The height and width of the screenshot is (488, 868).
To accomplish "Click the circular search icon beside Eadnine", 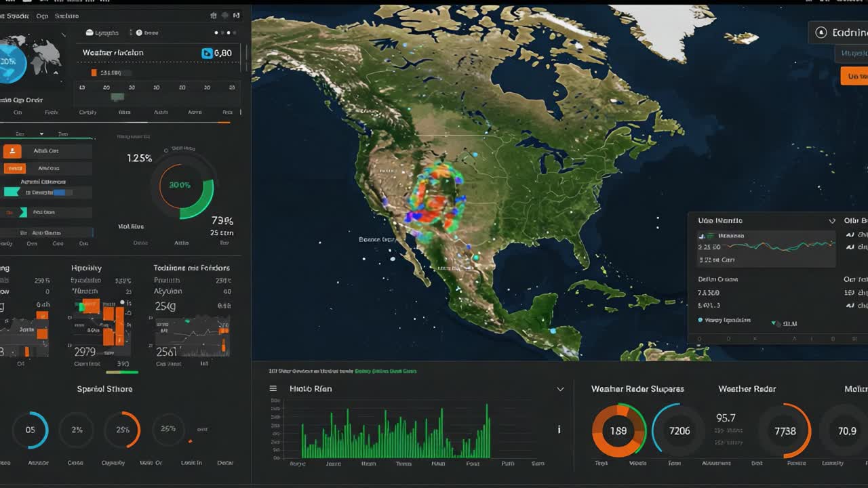I will pos(821,32).
